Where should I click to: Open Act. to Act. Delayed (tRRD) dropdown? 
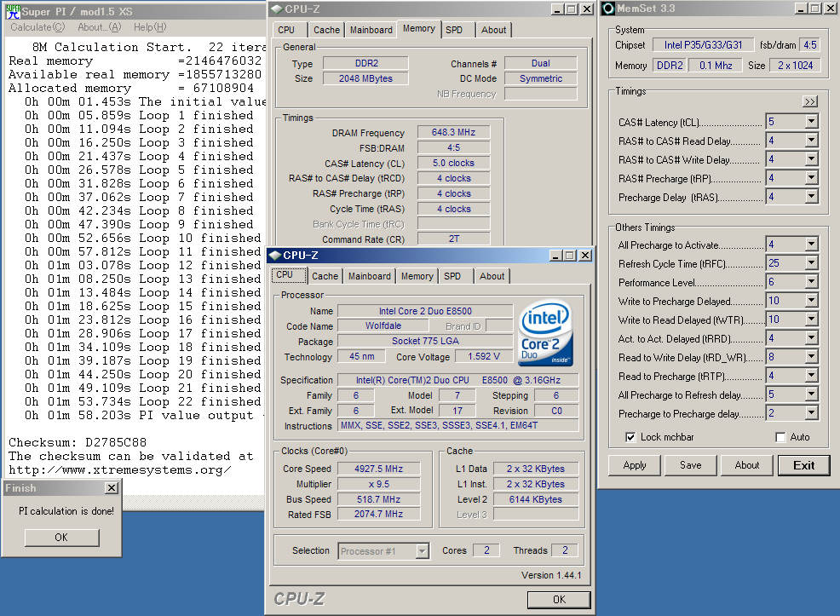point(812,338)
